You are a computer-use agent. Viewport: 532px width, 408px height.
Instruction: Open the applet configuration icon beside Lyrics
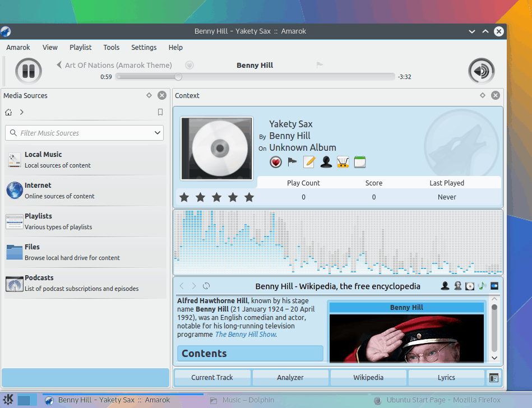click(494, 378)
